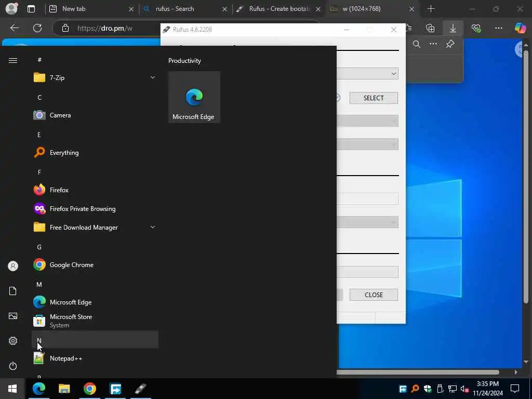Jump to letter N header

coord(95,340)
